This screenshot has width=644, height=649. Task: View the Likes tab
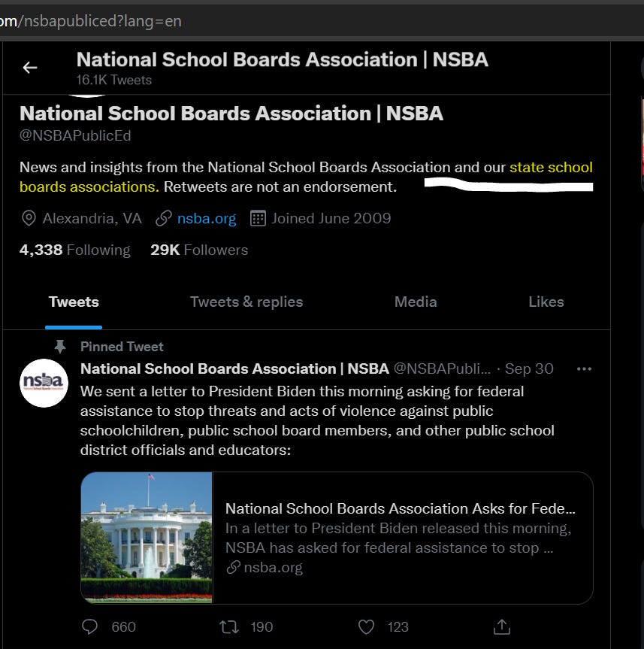point(546,302)
